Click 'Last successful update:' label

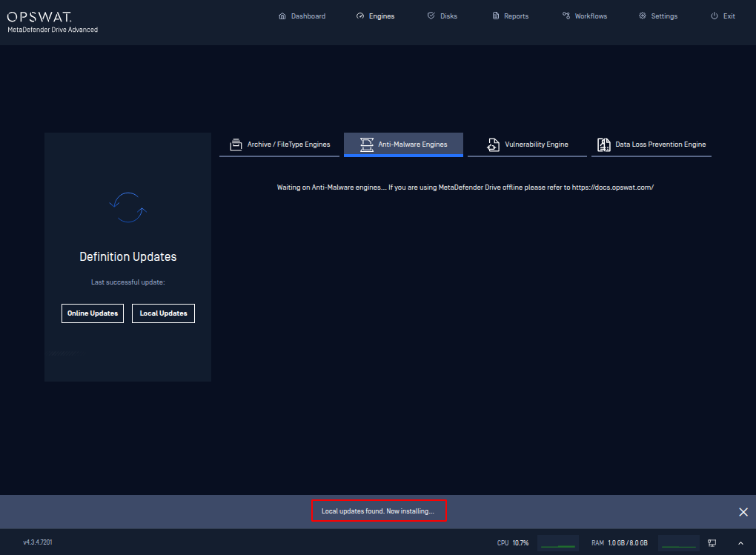click(127, 282)
